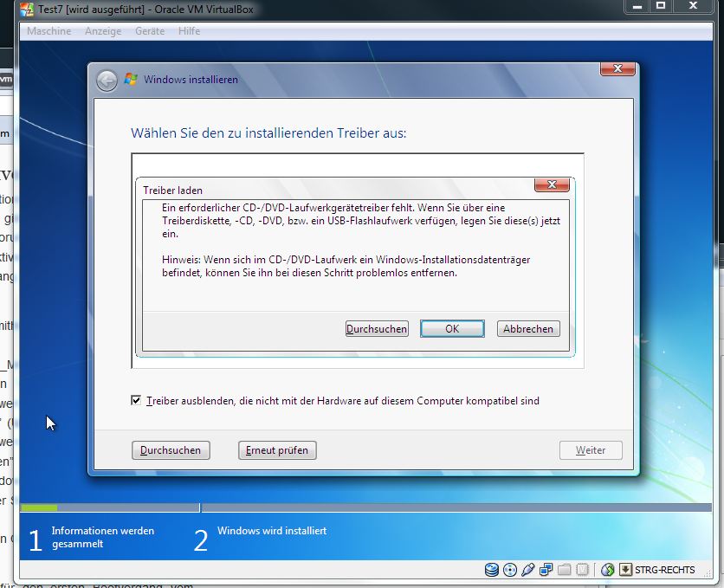
Task: Maximize the VirtualBox window
Action: 661,6
